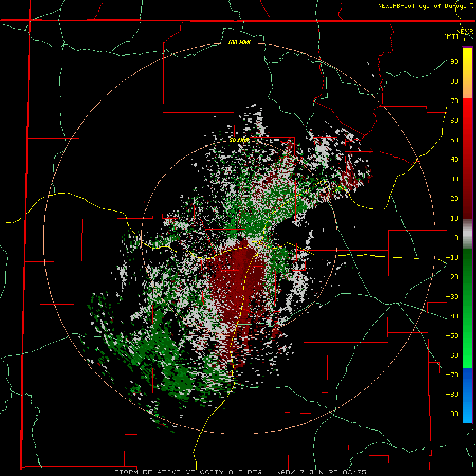Click the 100 NMI range ring label
476x476 pixels.
pyautogui.click(x=239, y=42)
